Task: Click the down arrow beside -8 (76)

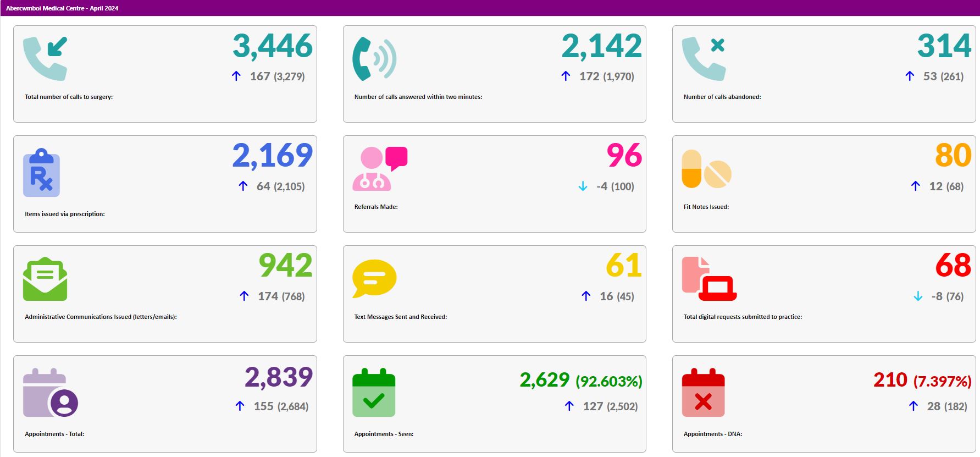Action: click(918, 296)
